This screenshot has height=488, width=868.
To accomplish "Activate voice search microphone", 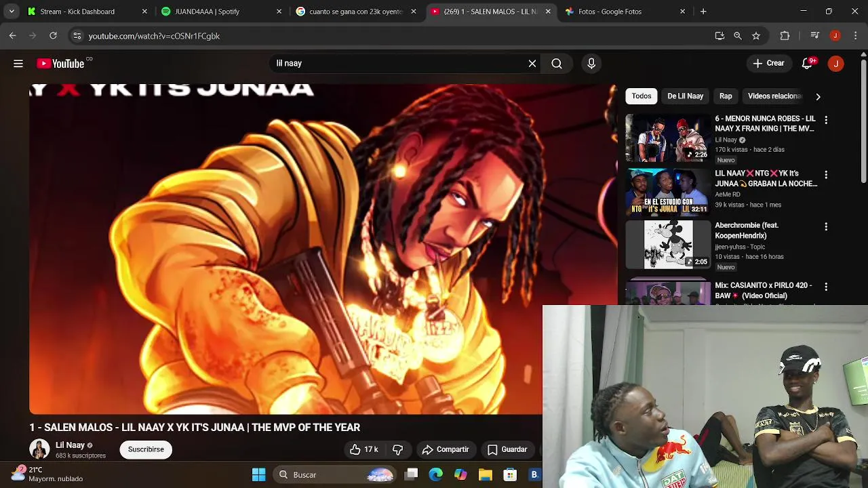I will (x=591, y=63).
